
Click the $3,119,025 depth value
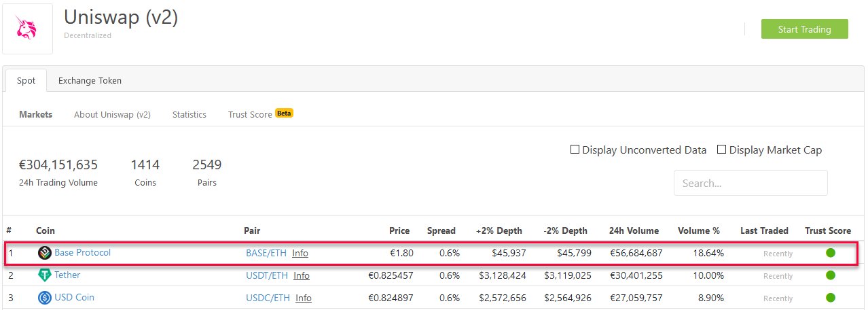[568, 275]
